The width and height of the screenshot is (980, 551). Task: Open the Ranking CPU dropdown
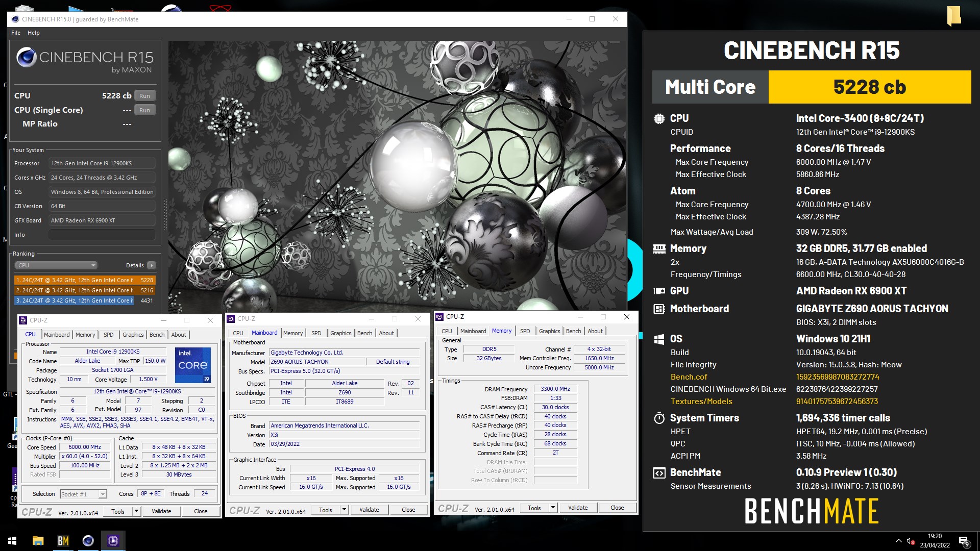pos(56,265)
